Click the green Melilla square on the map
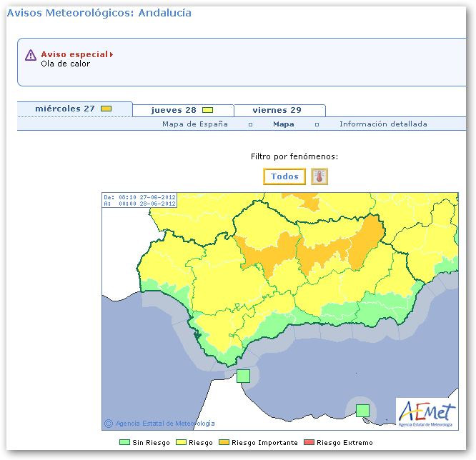This screenshot has height=460, width=476. click(362, 410)
